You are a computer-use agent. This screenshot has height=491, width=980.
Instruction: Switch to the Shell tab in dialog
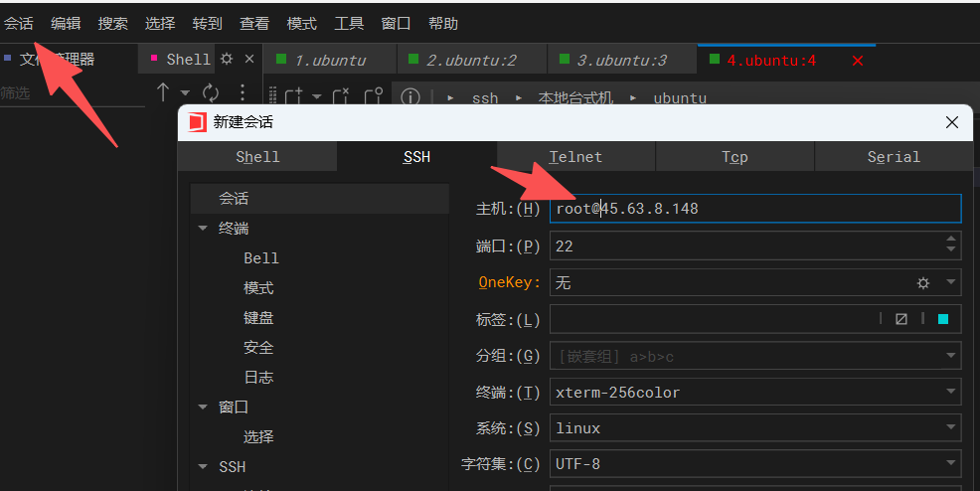(257, 157)
